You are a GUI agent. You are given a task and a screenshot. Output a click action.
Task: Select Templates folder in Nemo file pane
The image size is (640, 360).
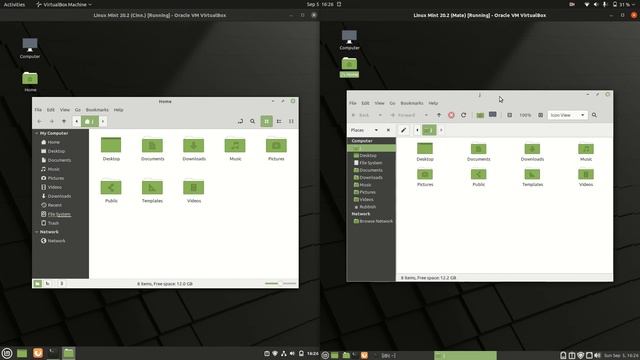coord(152,191)
